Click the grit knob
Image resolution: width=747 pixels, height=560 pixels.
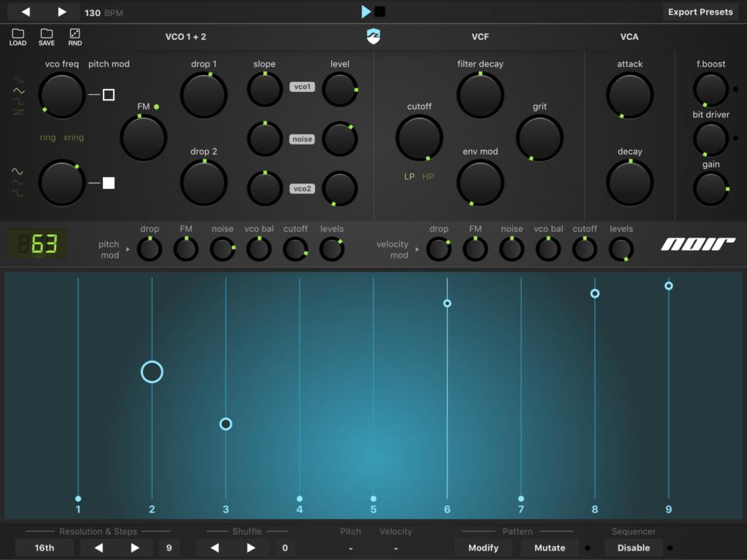tap(540, 138)
